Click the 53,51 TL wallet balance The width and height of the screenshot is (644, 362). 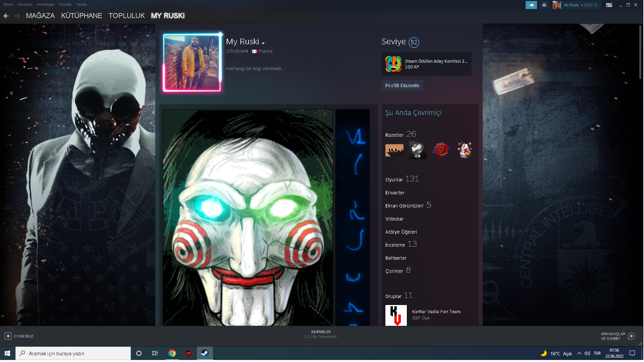coord(591,5)
